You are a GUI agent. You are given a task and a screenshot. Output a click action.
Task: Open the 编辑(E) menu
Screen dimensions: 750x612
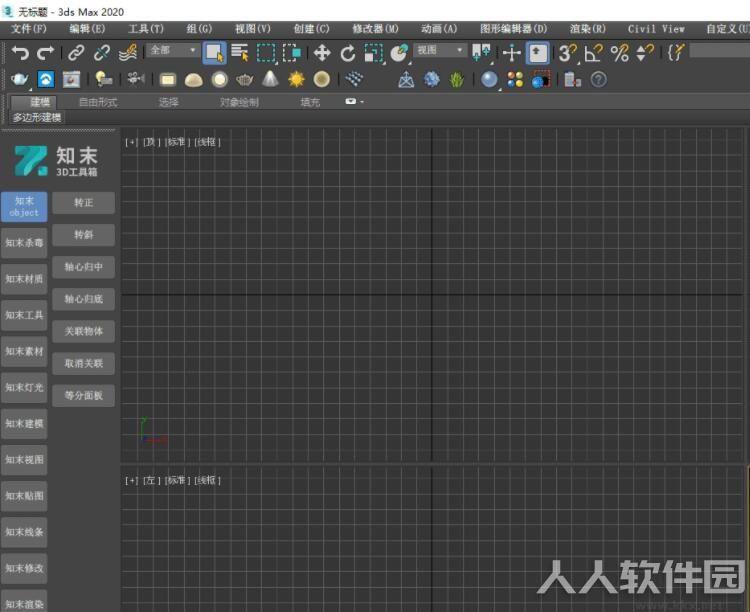point(88,29)
